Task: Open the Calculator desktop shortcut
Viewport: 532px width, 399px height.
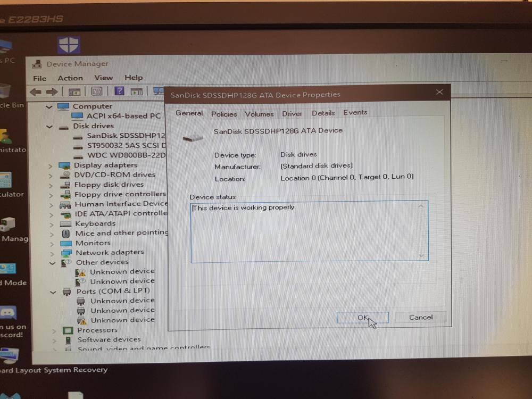Action: point(6,180)
